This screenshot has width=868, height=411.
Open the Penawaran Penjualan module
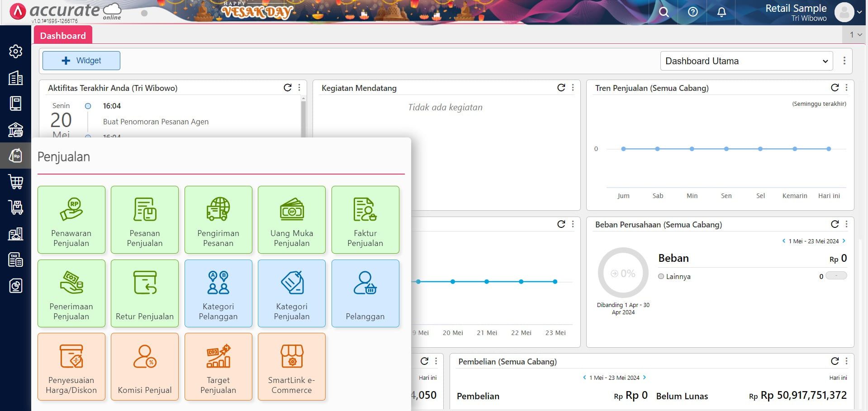click(71, 220)
